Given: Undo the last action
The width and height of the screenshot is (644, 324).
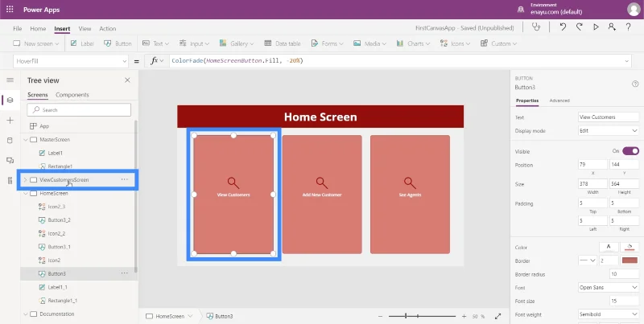Looking at the screenshot, I should tap(563, 27).
